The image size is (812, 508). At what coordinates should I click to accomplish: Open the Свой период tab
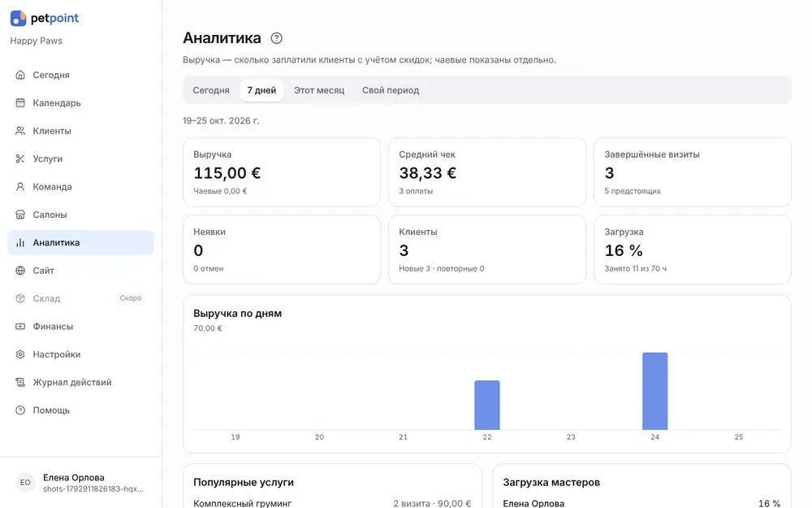tap(391, 90)
